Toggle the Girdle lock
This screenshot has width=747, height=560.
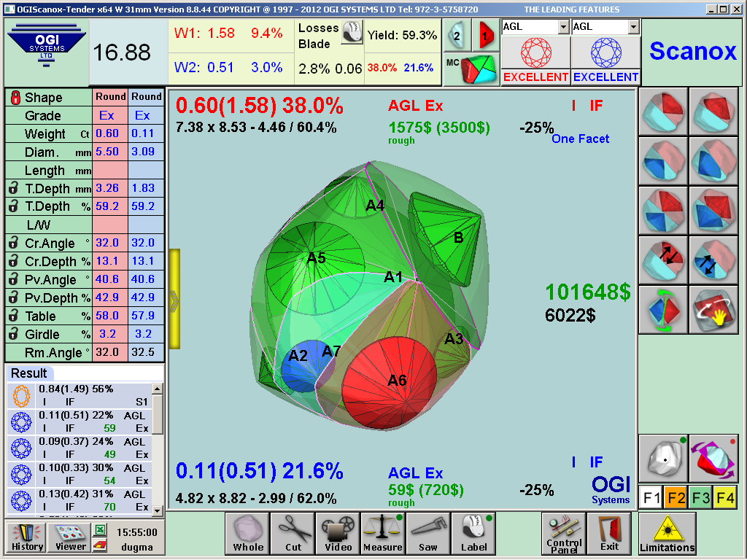pyautogui.click(x=14, y=334)
